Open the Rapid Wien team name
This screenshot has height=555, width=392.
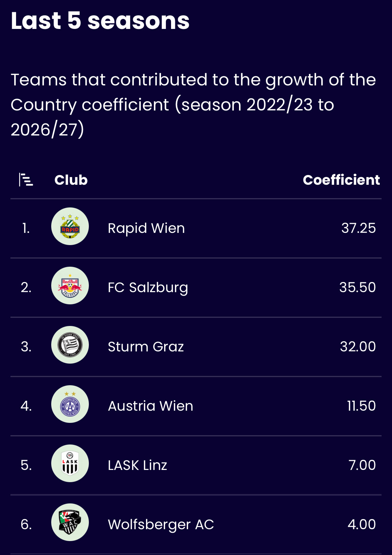pos(146,228)
